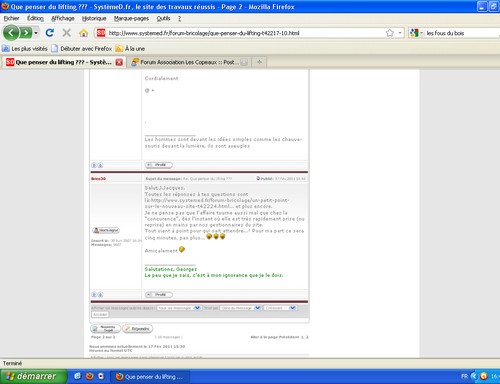Open the 'Croissant' sort order dropdown
The height and width of the screenshot is (384, 500).
tap(280, 308)
